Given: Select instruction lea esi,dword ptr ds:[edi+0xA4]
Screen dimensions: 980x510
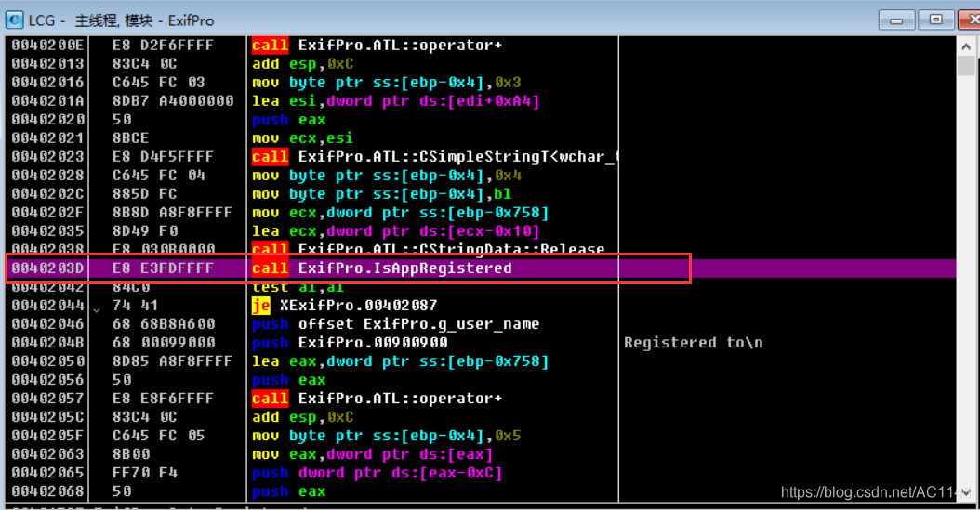Looking at the screenshot, I should 395,101.
